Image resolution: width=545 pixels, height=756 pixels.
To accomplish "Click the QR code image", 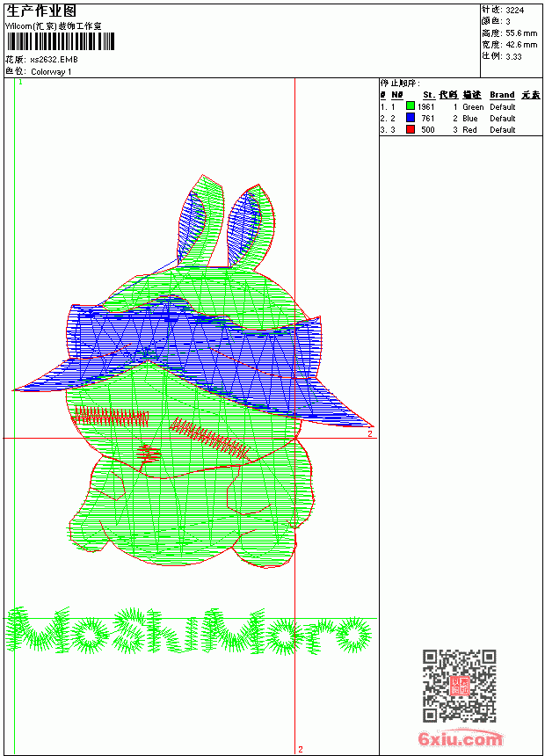I will 460,686.
